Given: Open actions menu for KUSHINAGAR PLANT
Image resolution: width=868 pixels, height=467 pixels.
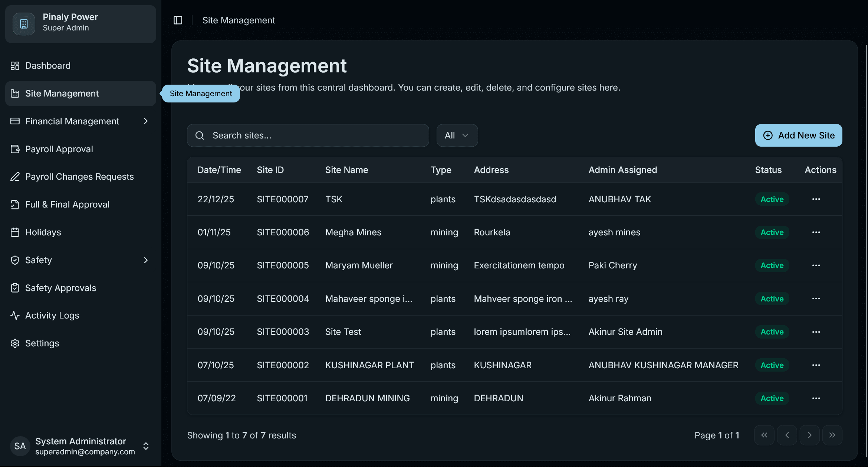Looking at the screenshot, I should [x=816, y=365].
